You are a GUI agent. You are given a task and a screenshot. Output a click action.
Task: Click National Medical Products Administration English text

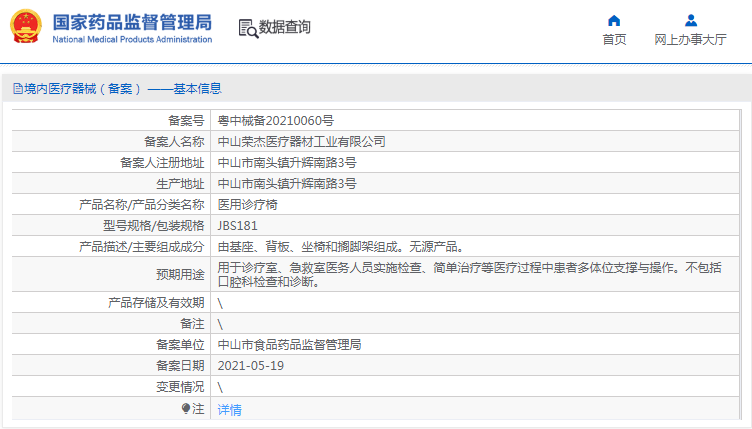(131, 40)
